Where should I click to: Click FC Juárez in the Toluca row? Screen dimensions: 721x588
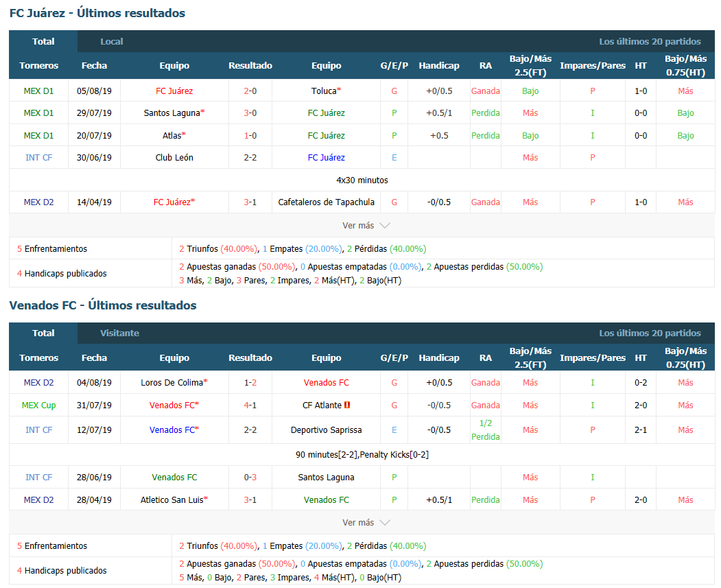point(174,91)
